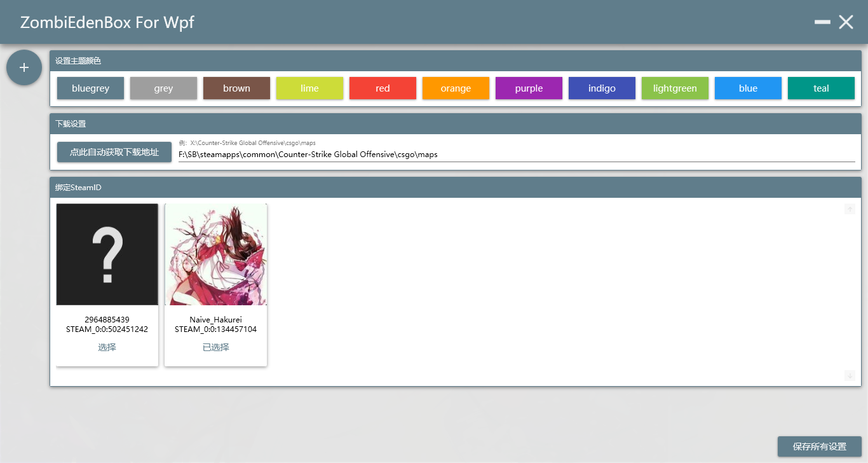Click the already-selected label under Naive_Hakurei
The image size is (868, 463).
[215, 347]
